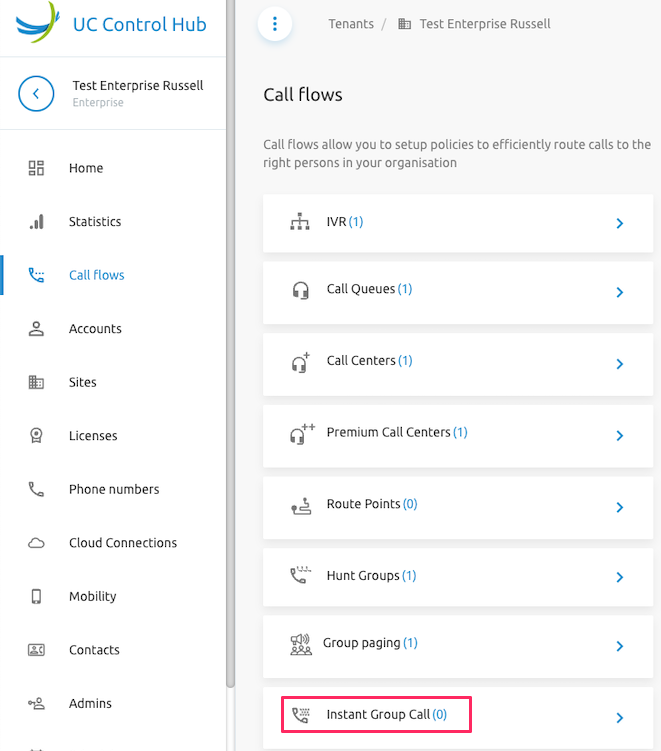Image resolution: width=661 pixels, height=751 pixels.
Task: Expand the Premium Call Centers chevron
Action: pos(620,436)
